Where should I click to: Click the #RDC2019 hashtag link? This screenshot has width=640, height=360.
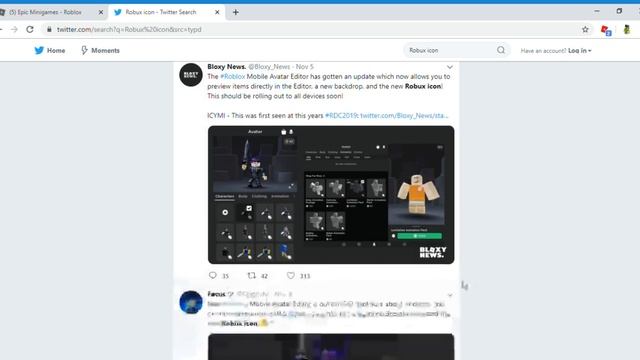tap(342, 116)
